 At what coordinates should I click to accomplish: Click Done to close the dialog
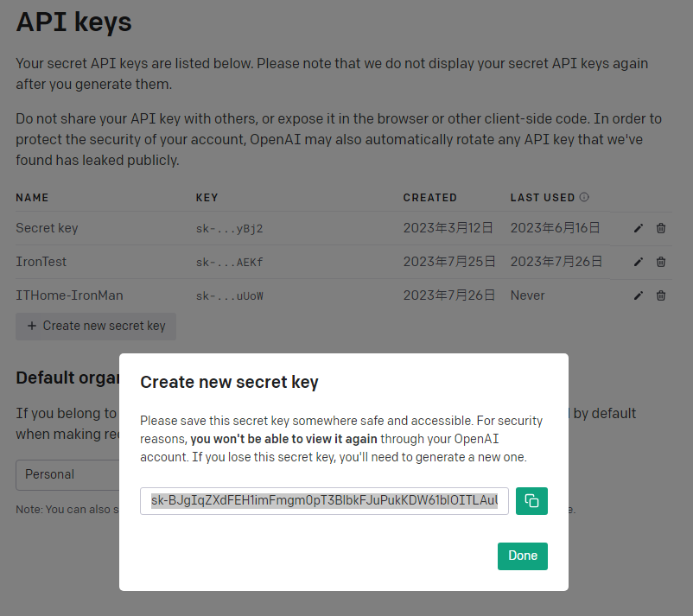point(523,556)
